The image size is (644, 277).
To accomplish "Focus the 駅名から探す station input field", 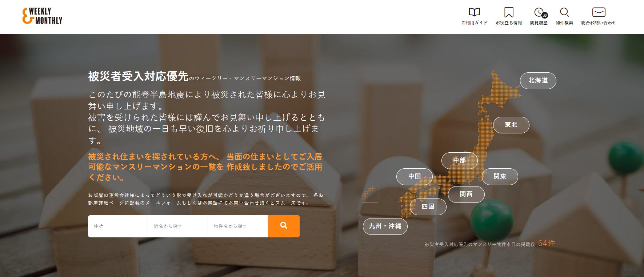I will point(178,226).
